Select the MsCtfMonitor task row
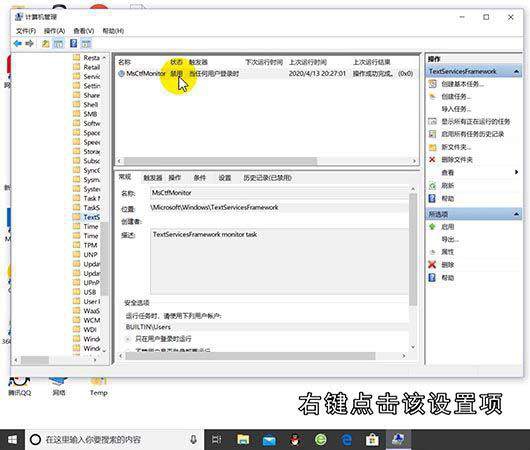Image resolution: width=530 pixels, height=450 pixels. click(266, 73)
